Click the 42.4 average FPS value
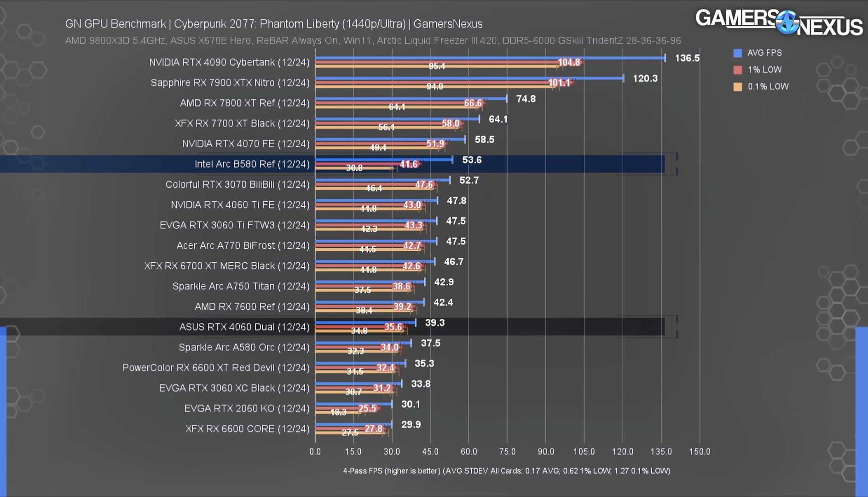Screen dimensions: 868x497 [443, 302]
